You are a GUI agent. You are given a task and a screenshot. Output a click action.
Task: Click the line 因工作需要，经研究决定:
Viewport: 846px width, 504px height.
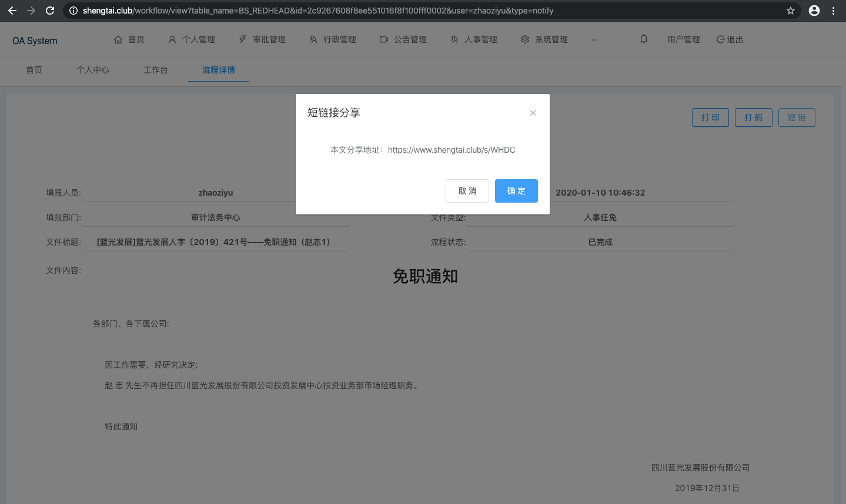click(x=151, y=365)
